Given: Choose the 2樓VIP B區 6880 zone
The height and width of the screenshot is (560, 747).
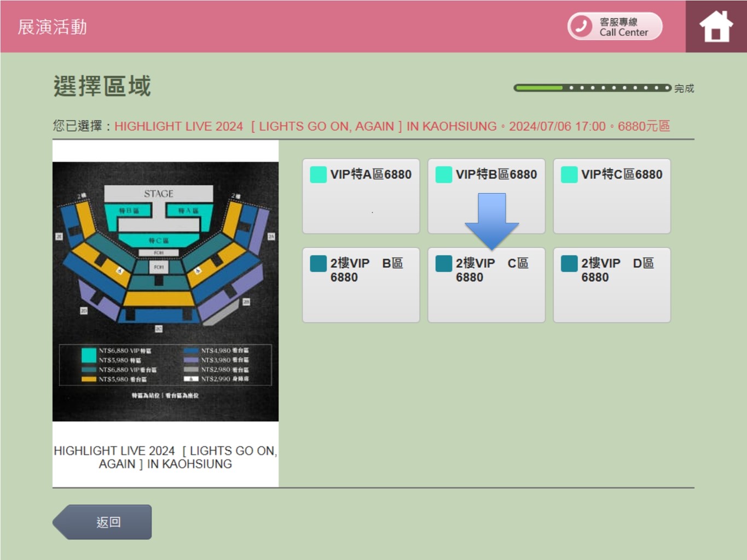Looking at the screenshot, I should pyautogui.click(x=361, y=285).
